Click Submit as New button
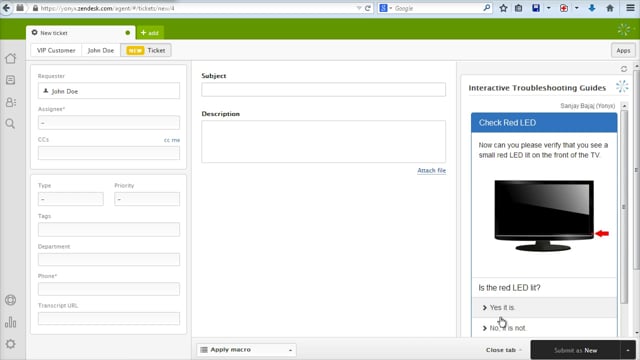Image resolution: width=640 pixels, height=360 pixels. (576, 350)
